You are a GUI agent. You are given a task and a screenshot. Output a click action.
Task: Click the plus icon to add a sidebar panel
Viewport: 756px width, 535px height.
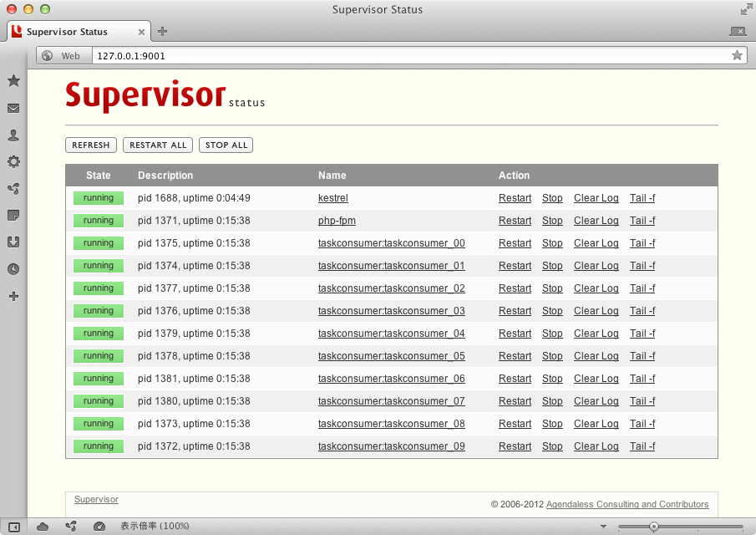[x=13, y=296]
